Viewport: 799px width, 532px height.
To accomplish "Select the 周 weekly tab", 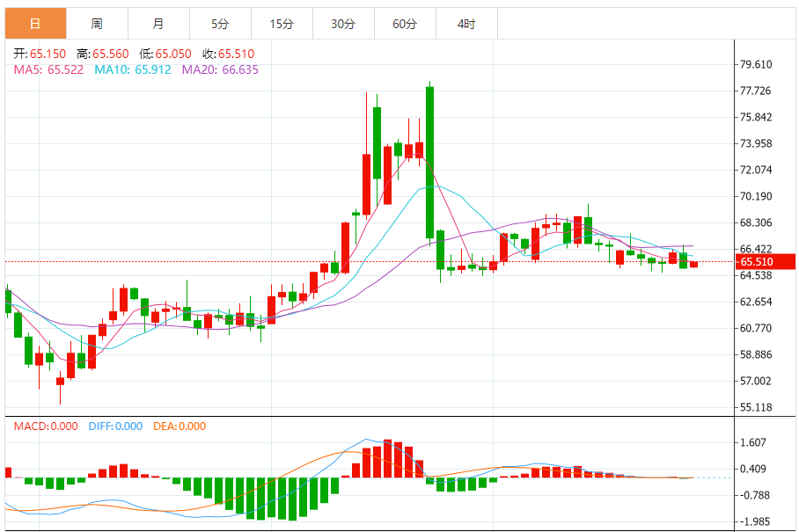I will 97,24.
